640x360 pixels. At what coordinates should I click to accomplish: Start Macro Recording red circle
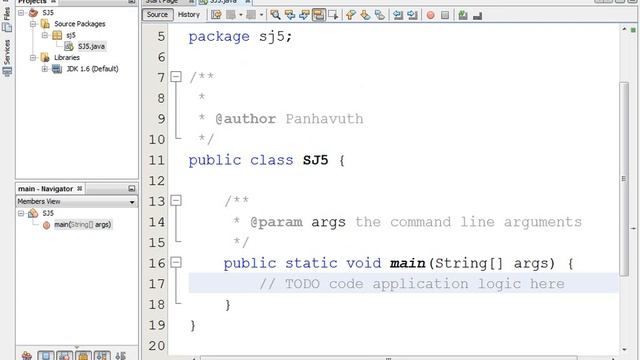click(x=430, y=15)
